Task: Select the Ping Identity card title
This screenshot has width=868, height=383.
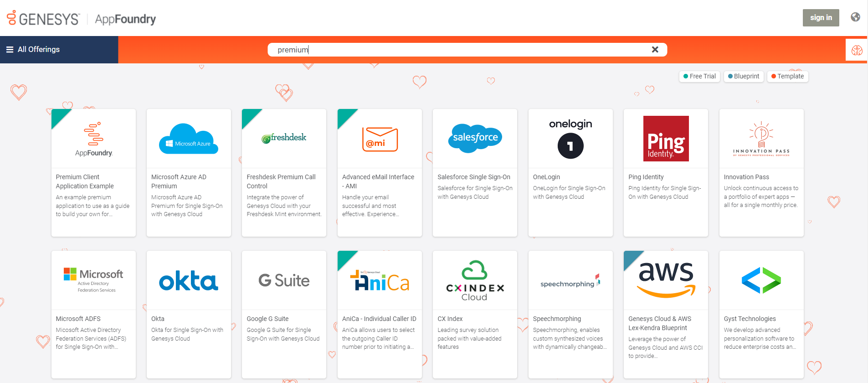Action: [646, 177]
